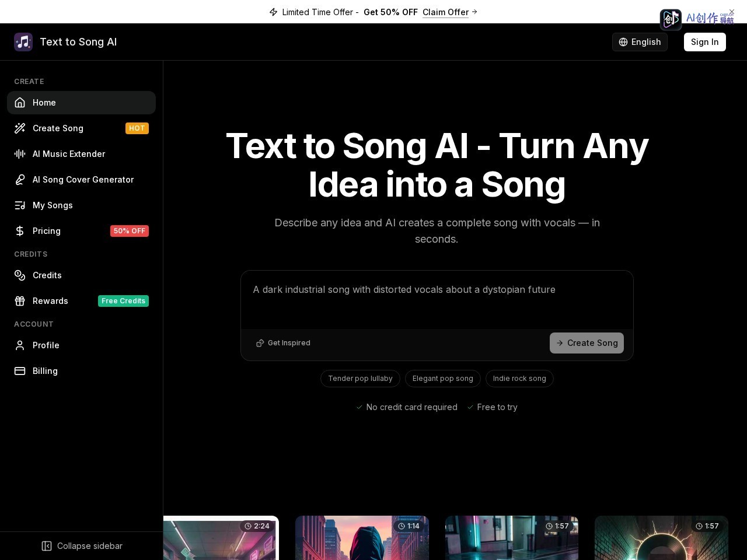Click the Credits coins icon
This screenshot has height=560, width=747.
coord(20,275)
